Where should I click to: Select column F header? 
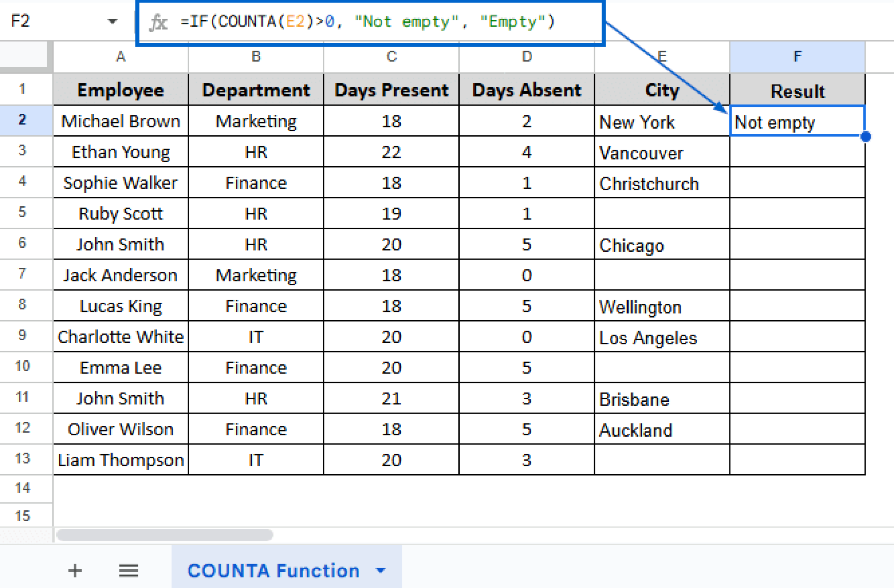click(x=797, y=56)
